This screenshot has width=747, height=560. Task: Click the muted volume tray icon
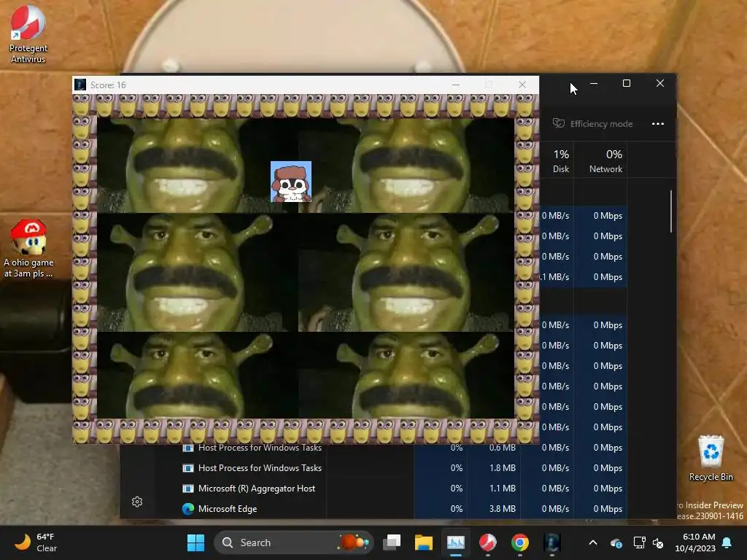click(x=659, y=542)
